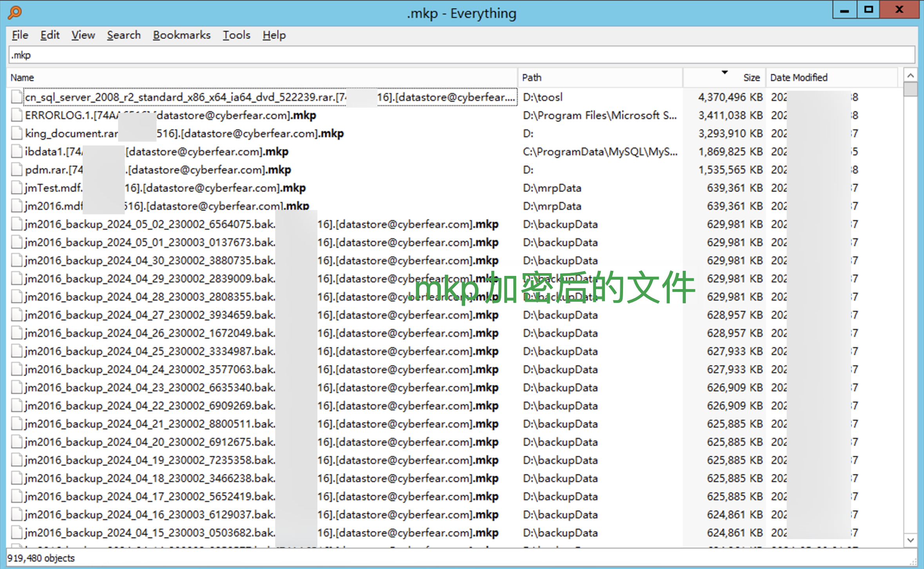
Task: Select file name ibdata1 mkp
Action: [x=157, y=152]
